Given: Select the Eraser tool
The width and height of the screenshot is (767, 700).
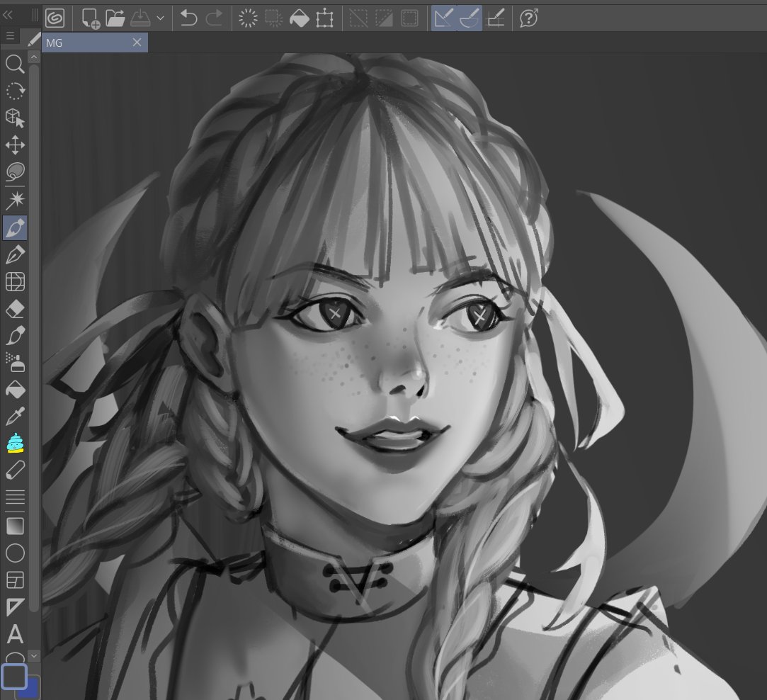Looking at the screenshot, I should 16,309.
